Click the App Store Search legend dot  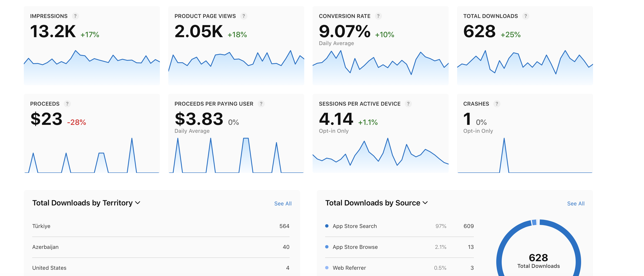tap(327, 226)
